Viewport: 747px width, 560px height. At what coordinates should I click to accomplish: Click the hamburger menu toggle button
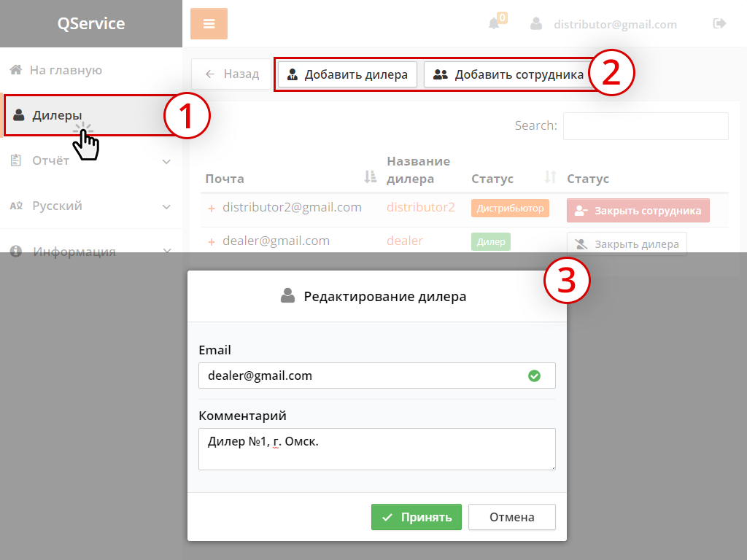[x=209, y=23]
